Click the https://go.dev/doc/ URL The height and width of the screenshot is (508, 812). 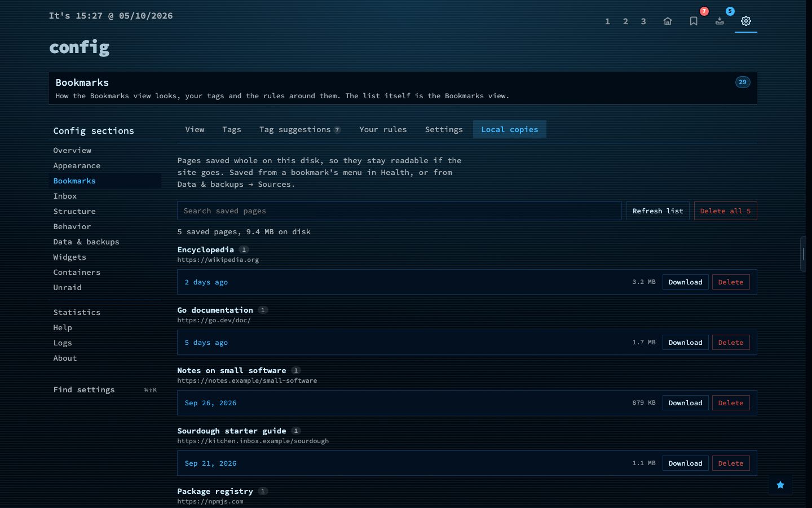point(214,320)
